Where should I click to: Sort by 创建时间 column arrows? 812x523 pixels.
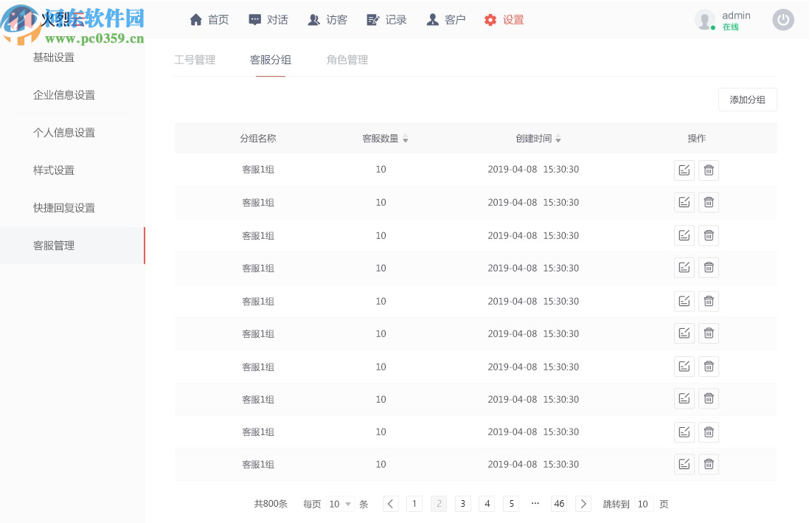pos(558,139)
